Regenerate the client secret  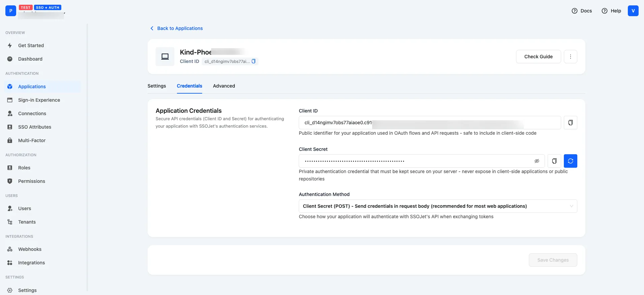click(570, 161)
